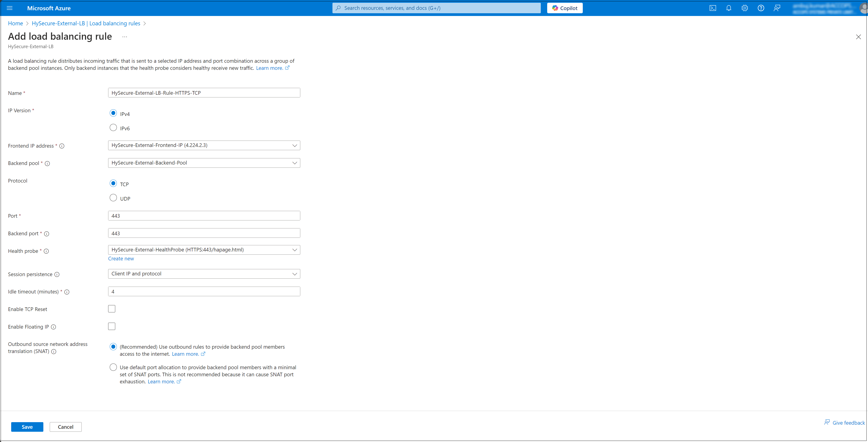This screenshot has width=868, height=442.
Task: Select the IPv6 radio button
Action: (113, 128)
